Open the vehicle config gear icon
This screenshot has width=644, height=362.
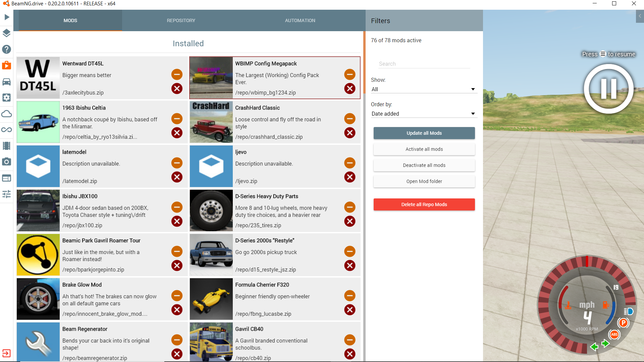(x=7, y=98)
